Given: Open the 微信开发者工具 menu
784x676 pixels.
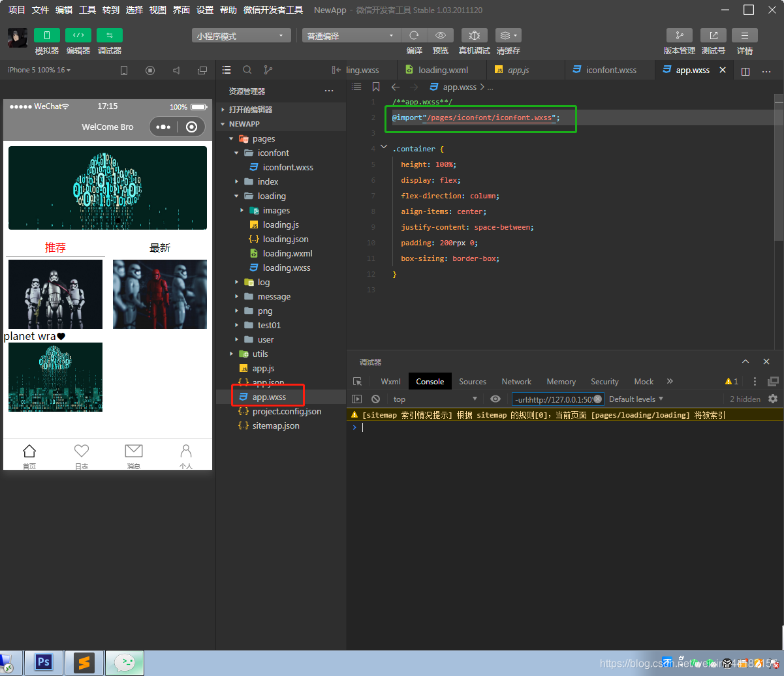Looking at the screenshot, I should 273,10.
